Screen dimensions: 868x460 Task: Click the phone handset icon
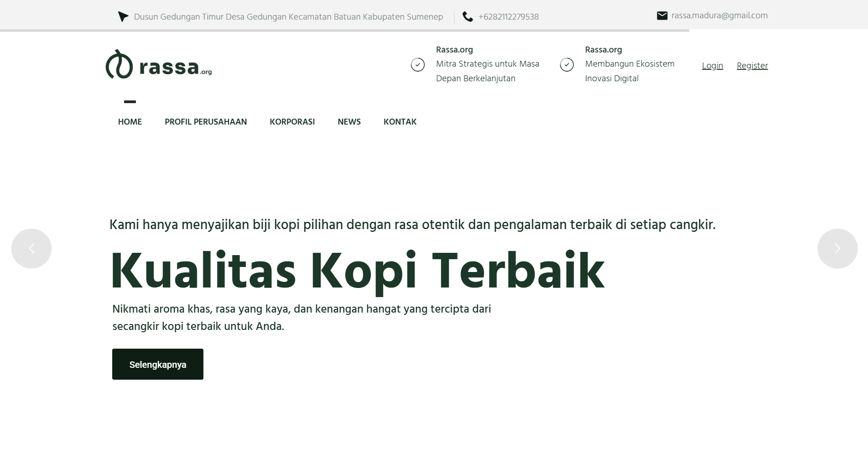tap(468, 17)
